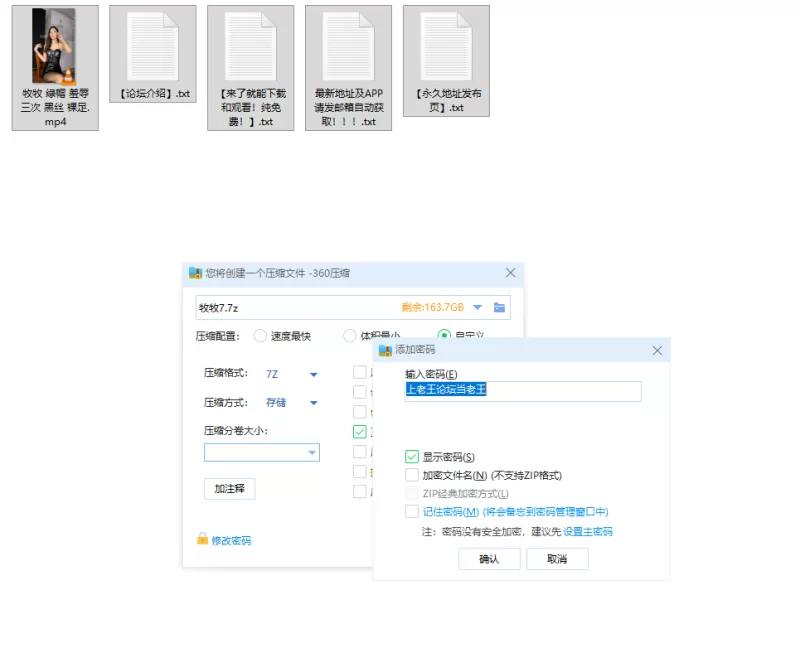The height and width of the screenshot is (653, 800).
Task: Uncheck the 显示密码 checkbox
Action: [412, 457]
